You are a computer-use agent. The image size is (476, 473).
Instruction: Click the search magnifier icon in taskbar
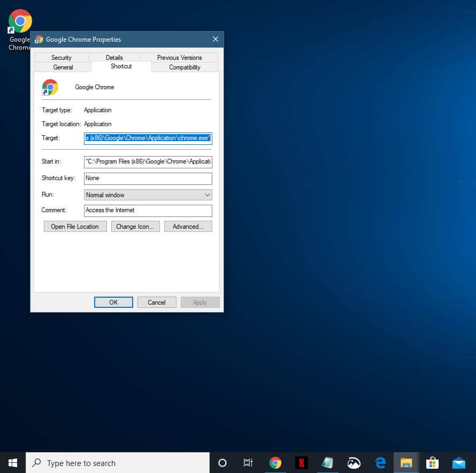(37, 462)
